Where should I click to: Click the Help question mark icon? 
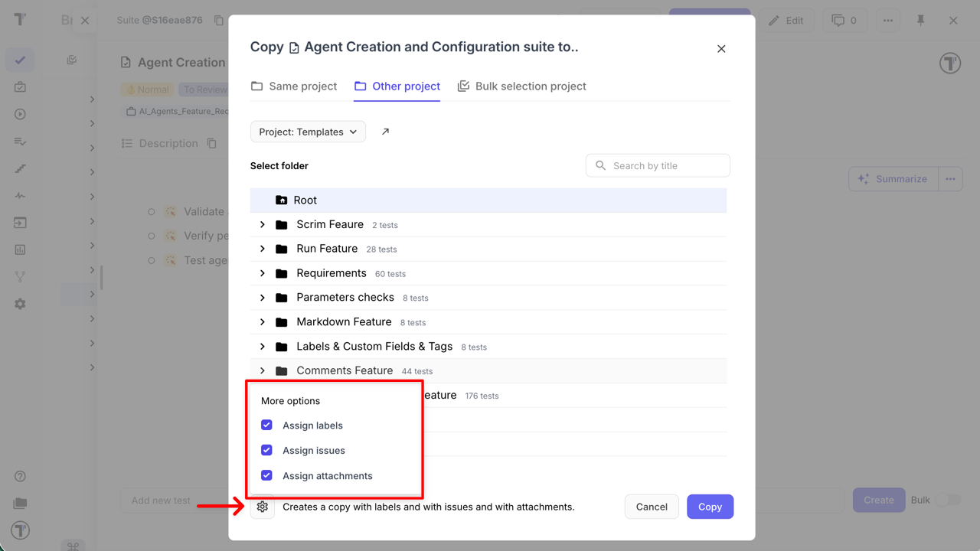[x=20, y=476]
